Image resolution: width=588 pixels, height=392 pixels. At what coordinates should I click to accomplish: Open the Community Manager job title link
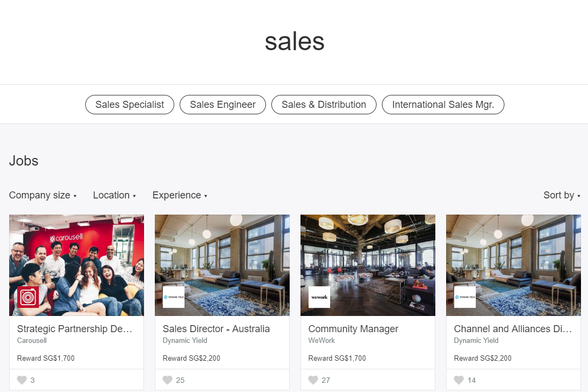[353, 329]
